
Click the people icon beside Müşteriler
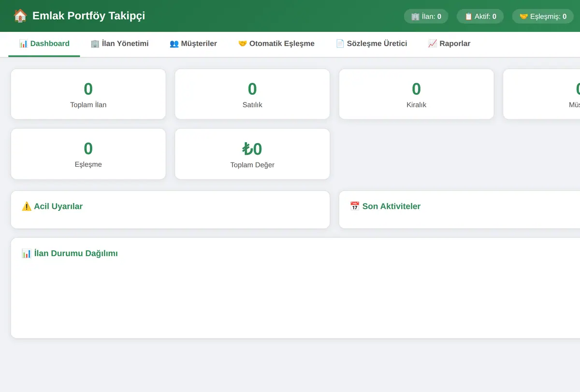coord(174,44)
